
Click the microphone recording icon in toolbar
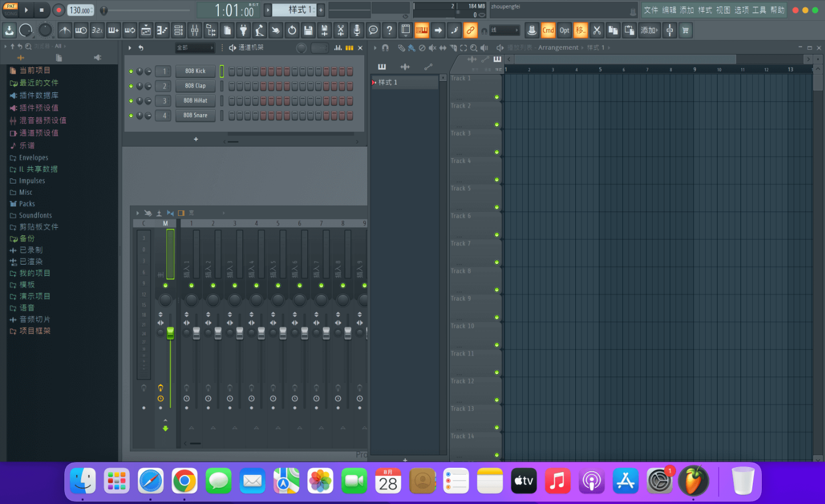(x=357, y=30)
